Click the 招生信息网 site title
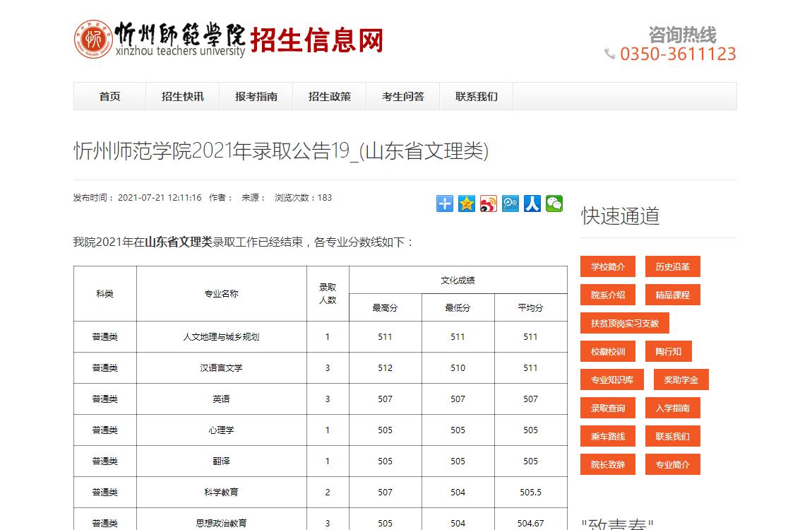The image size is (812, 530). click(x=317, y=40)
